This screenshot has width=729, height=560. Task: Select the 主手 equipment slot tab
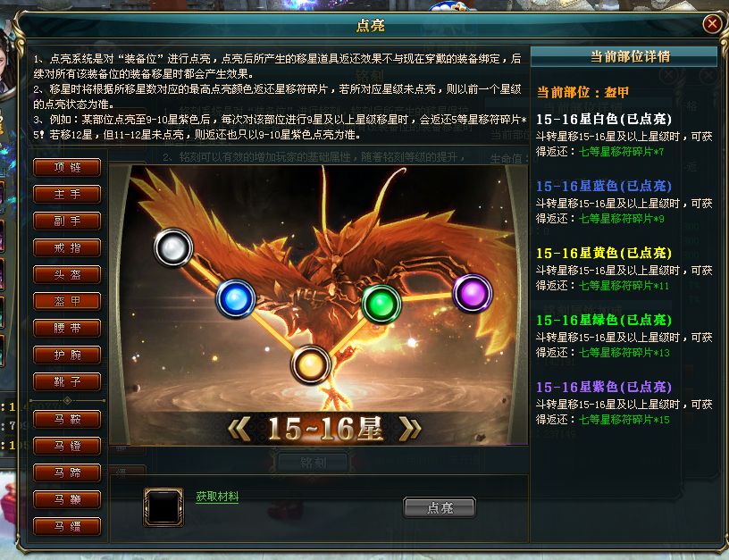[67, 194]
